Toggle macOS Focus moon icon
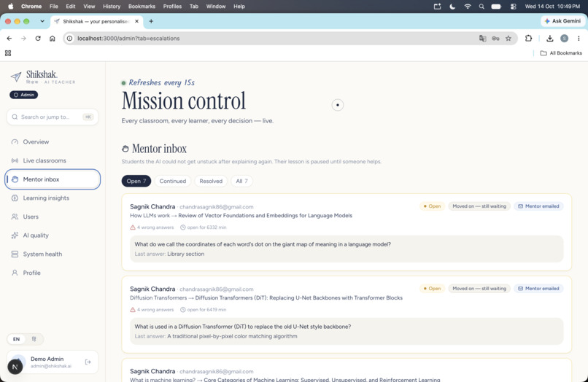This screenshot has width=588, height=382. click(452, 7)
